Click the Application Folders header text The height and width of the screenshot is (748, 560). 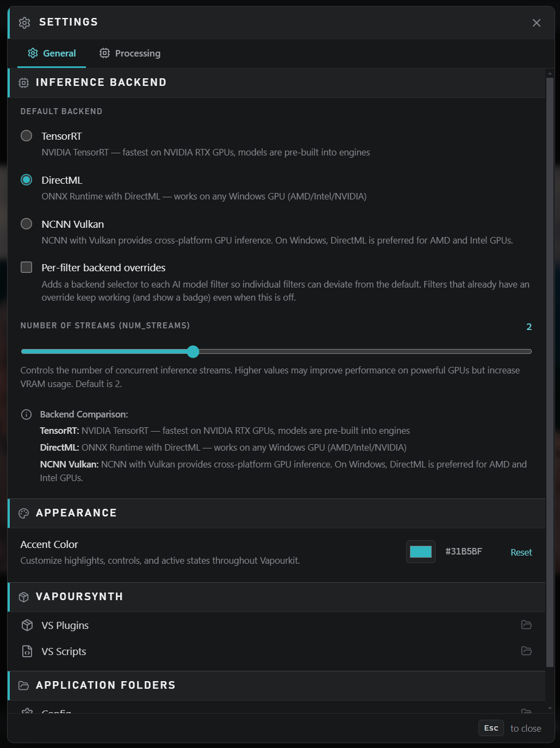[x=105, y=685]
